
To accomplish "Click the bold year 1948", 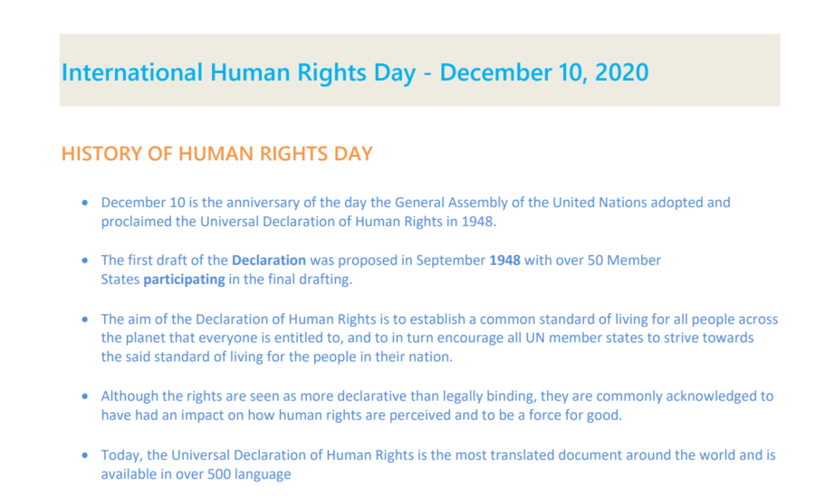I will [x=504, y=261].
